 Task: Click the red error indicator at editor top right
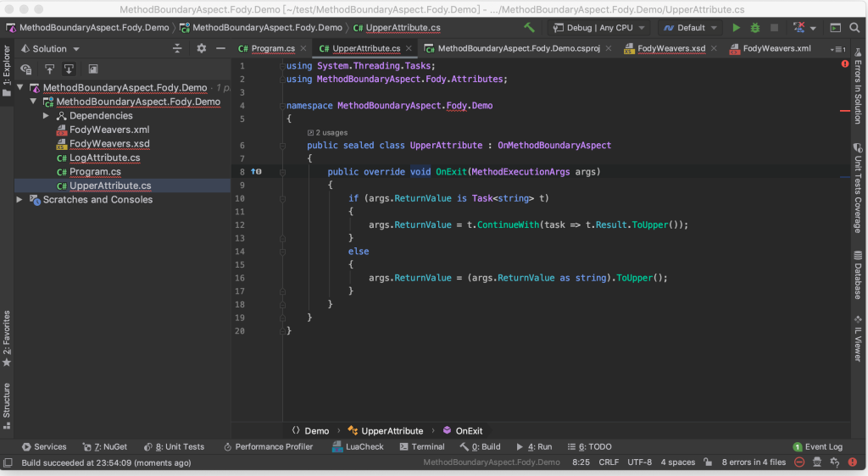click(x=845, y=64)
